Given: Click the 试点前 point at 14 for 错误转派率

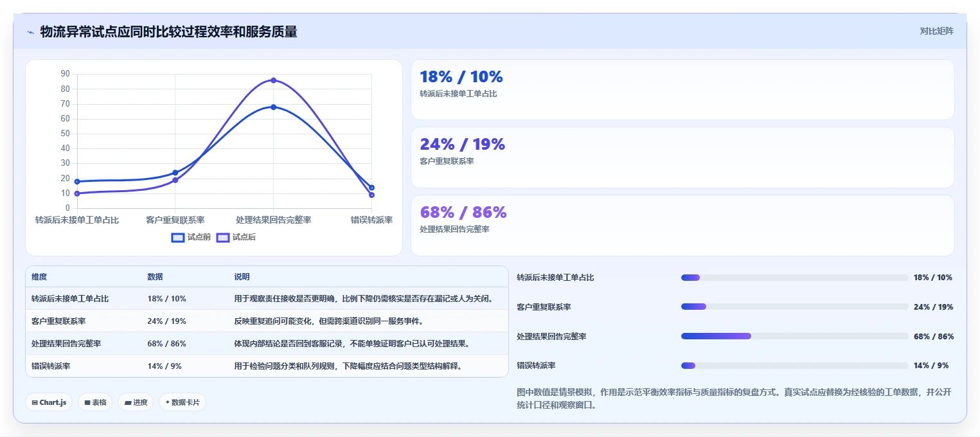Looking at the screenshot, I should click(x=371, y=188).
